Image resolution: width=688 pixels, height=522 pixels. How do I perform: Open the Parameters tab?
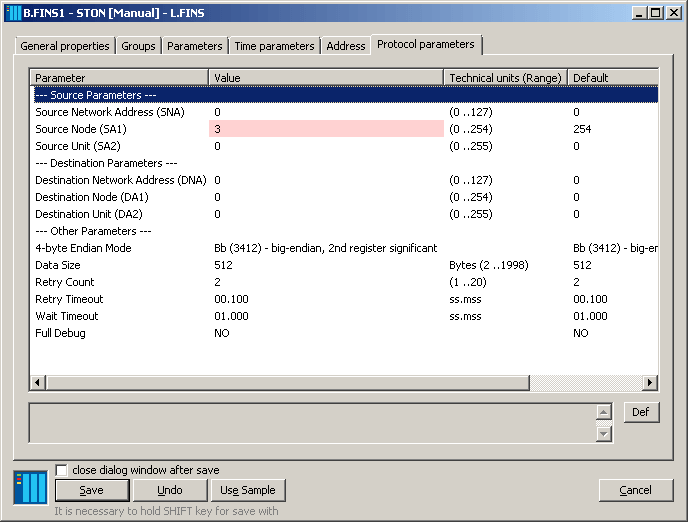[x=195, y=46]
